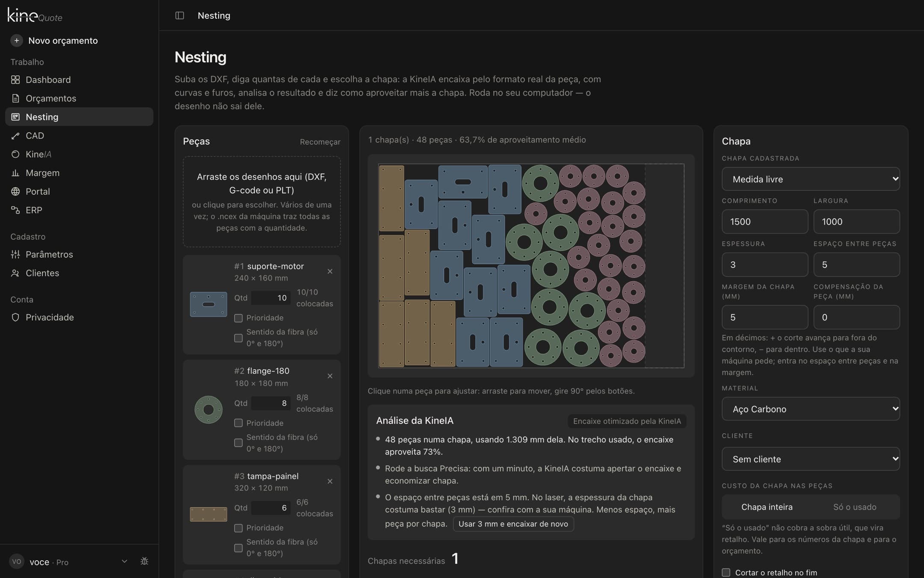The width and height of the screenshot is (924, 578).
Task: Enable Prioridade for flange-180
Action: click(238, 423)
